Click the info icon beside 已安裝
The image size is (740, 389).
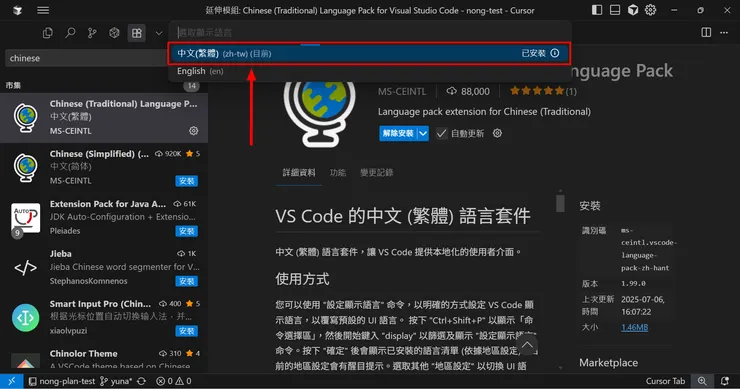coord(555,53)
